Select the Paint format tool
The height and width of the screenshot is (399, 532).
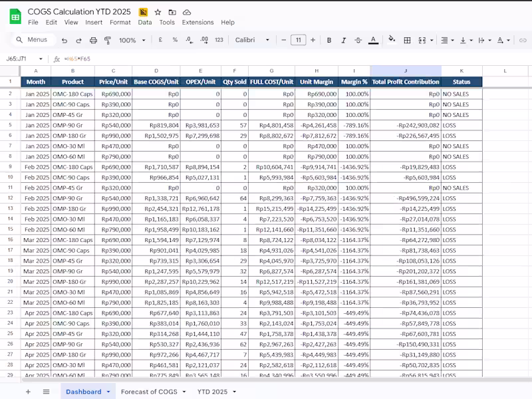(x=107, y=39)
